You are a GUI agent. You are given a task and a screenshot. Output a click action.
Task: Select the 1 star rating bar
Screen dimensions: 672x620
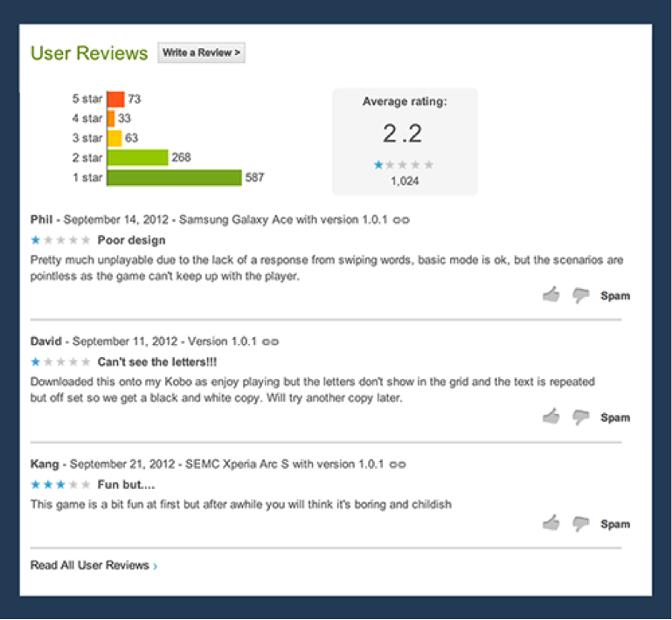click(x=174, y=177)
